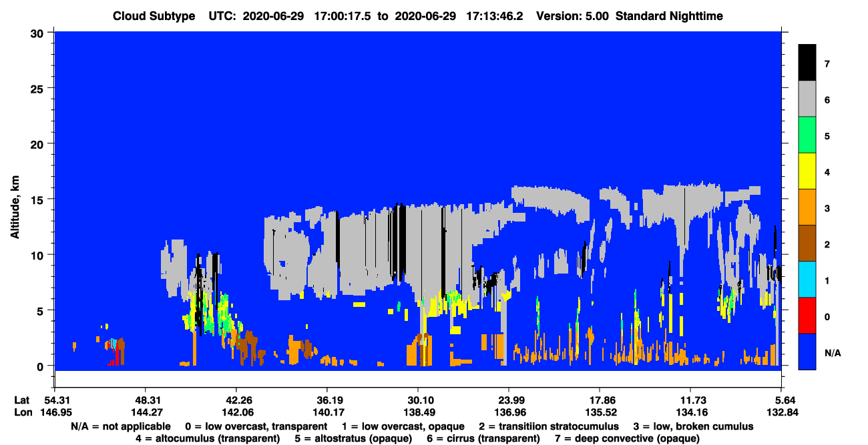Click the red color swatch labeled 0

(807, 316)
